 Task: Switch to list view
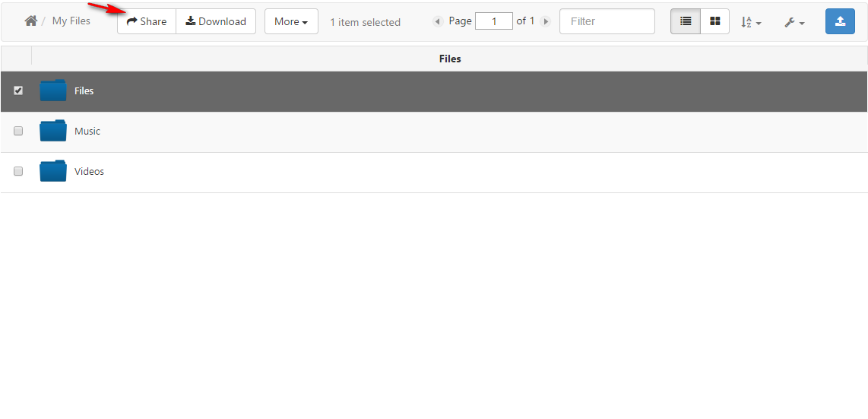[686, 21]
